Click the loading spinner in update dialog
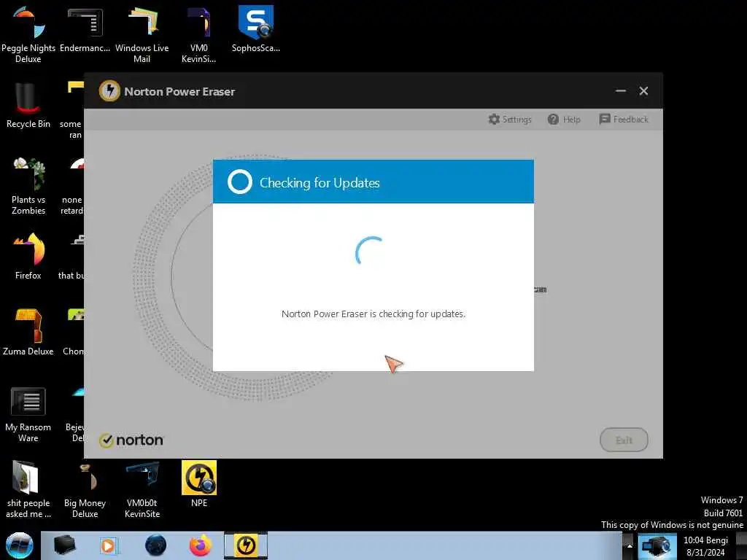747x560 pixels. [x=369, y=251]
